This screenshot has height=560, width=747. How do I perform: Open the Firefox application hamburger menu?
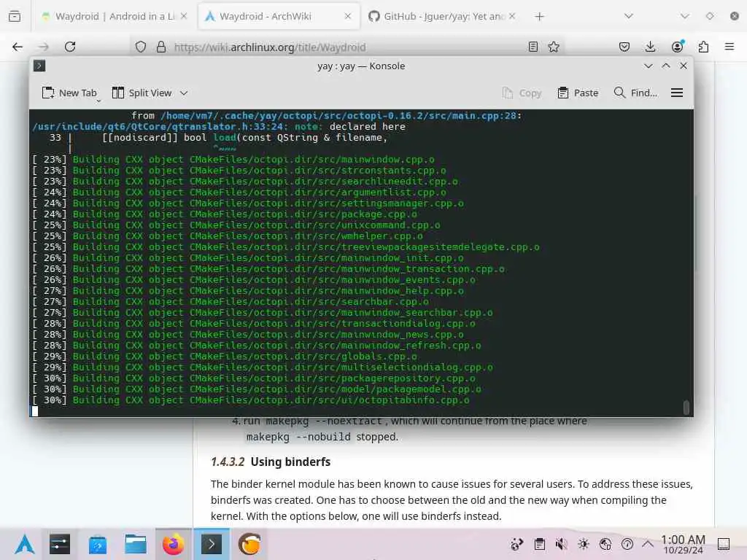click(x=729, y=47)
